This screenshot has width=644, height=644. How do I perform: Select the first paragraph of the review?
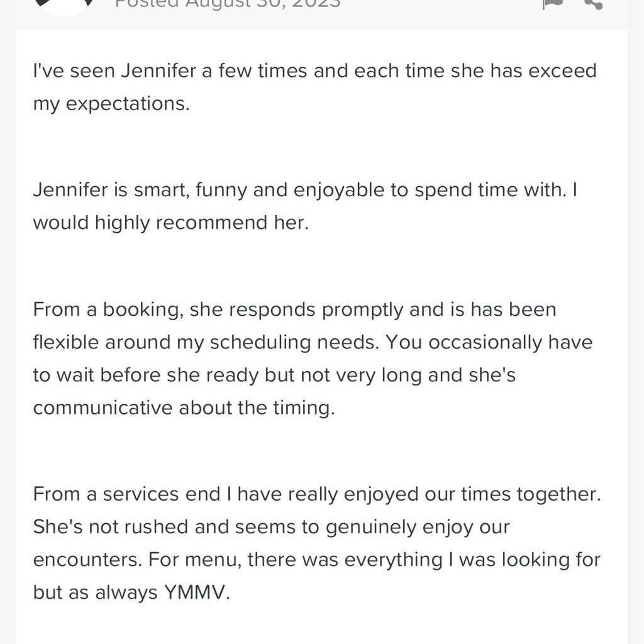coord(314,86)
